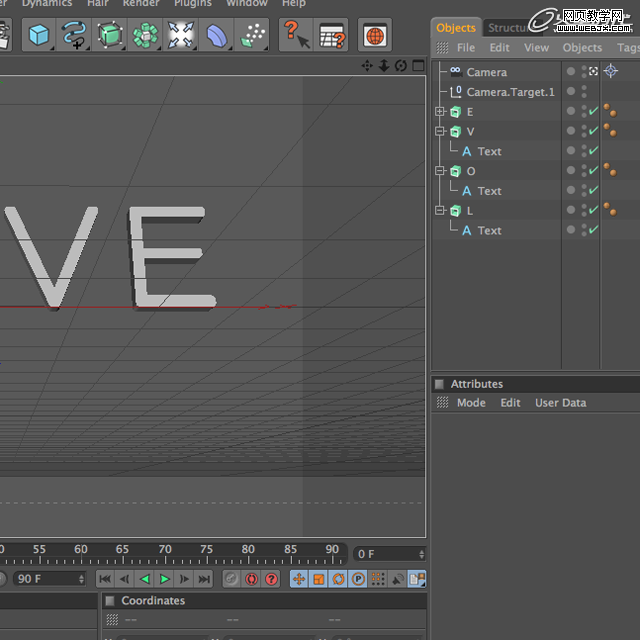This screenshot has width=640, height=640.
Task: Collapse the V object tree
Action: 440,131
